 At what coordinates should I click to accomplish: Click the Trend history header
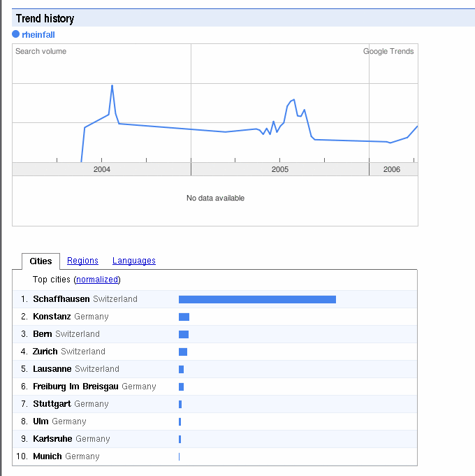[45, 18]
